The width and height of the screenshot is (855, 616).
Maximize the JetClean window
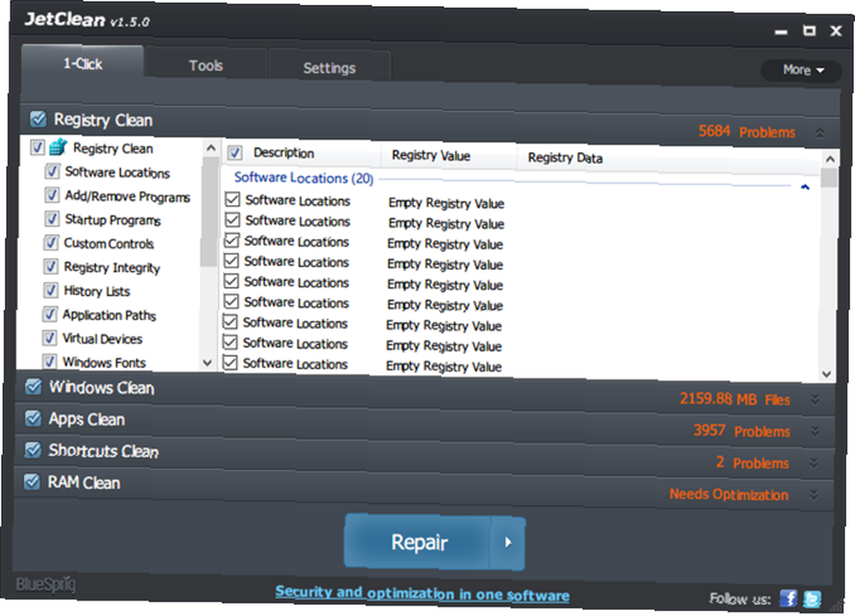point(810,31)
